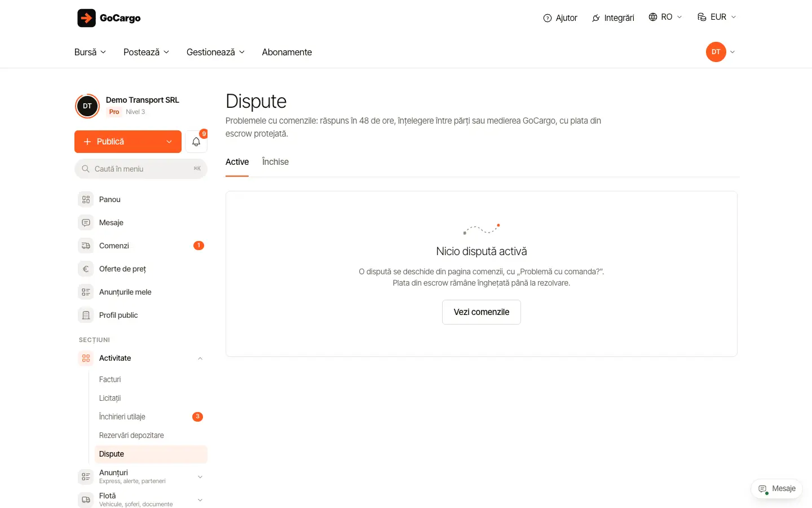Click the Flotă vehicle icon

coord(86,500)
